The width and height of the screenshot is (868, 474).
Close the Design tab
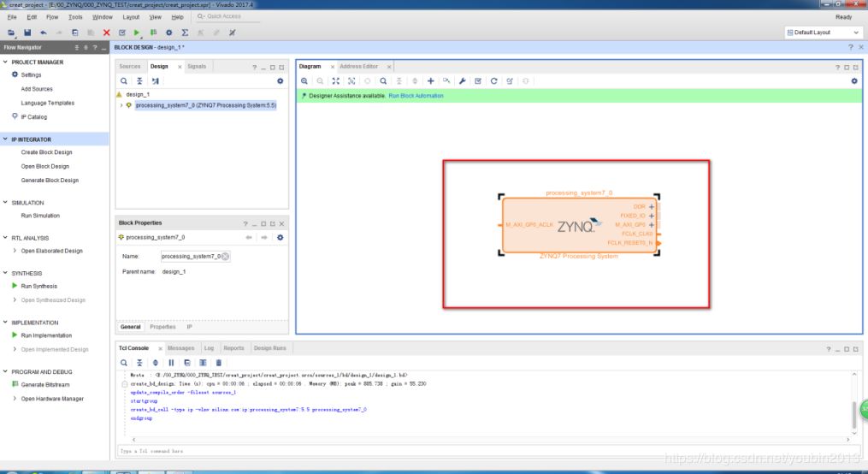[180, 67]
